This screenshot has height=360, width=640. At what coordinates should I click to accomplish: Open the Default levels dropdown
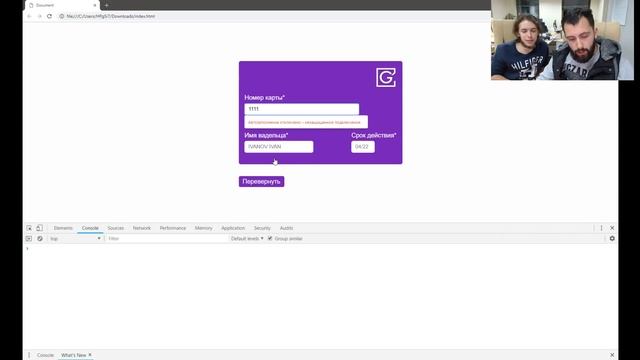[x=247, y=239]
